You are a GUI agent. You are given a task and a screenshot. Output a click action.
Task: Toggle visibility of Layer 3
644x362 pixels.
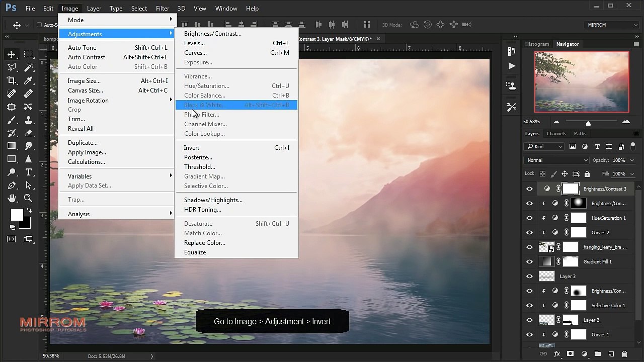tap(529, 277)
